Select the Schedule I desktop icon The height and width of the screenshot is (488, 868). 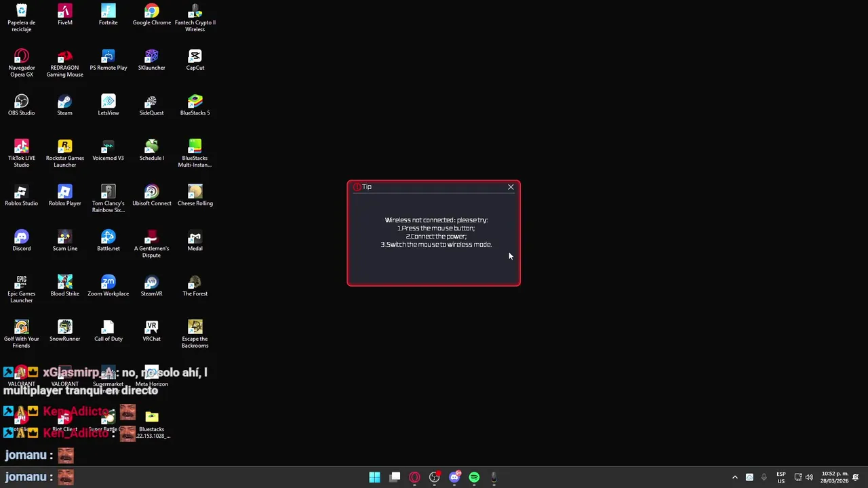coord(151,150)
